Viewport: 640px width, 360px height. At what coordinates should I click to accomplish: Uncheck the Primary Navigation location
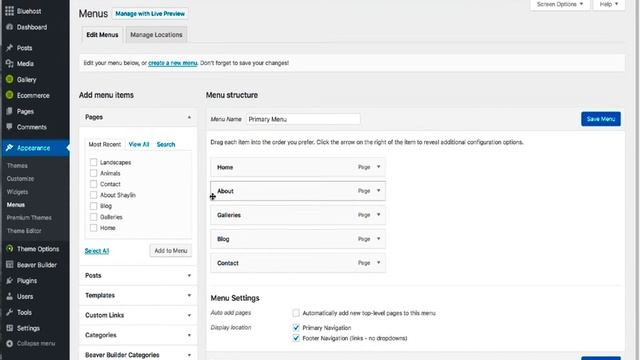coord(296,327)
